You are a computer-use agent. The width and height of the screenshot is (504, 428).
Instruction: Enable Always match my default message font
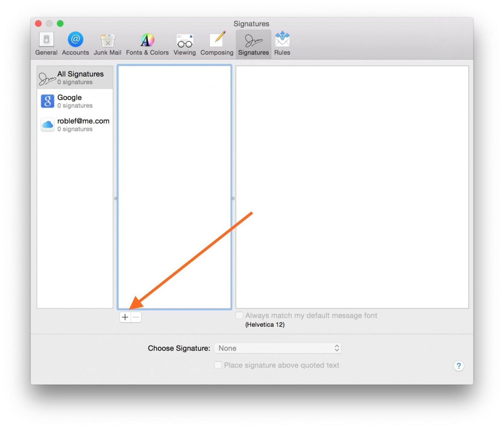pos(239,315)
